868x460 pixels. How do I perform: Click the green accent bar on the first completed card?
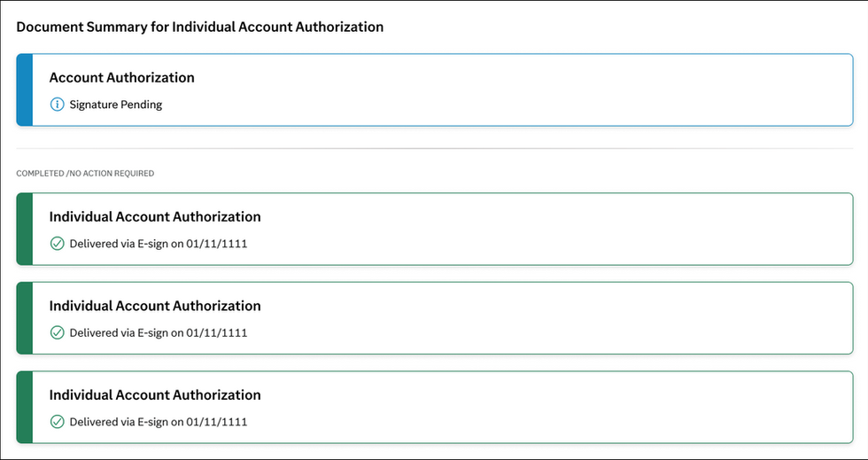tap(24, 230)
